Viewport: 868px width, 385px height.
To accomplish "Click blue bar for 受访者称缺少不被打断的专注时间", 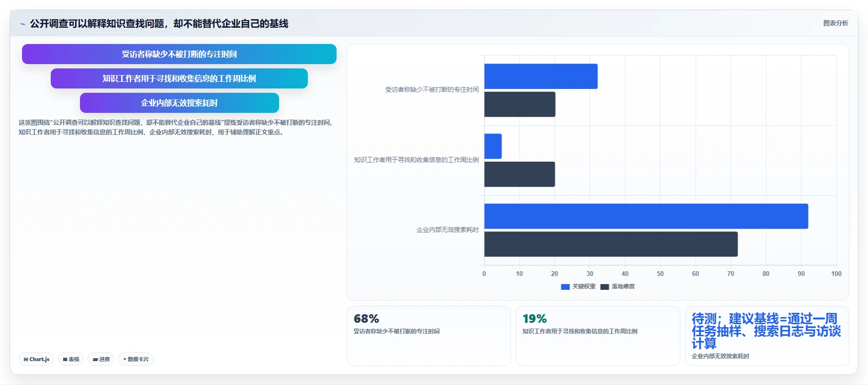I will tap(541, 76).
